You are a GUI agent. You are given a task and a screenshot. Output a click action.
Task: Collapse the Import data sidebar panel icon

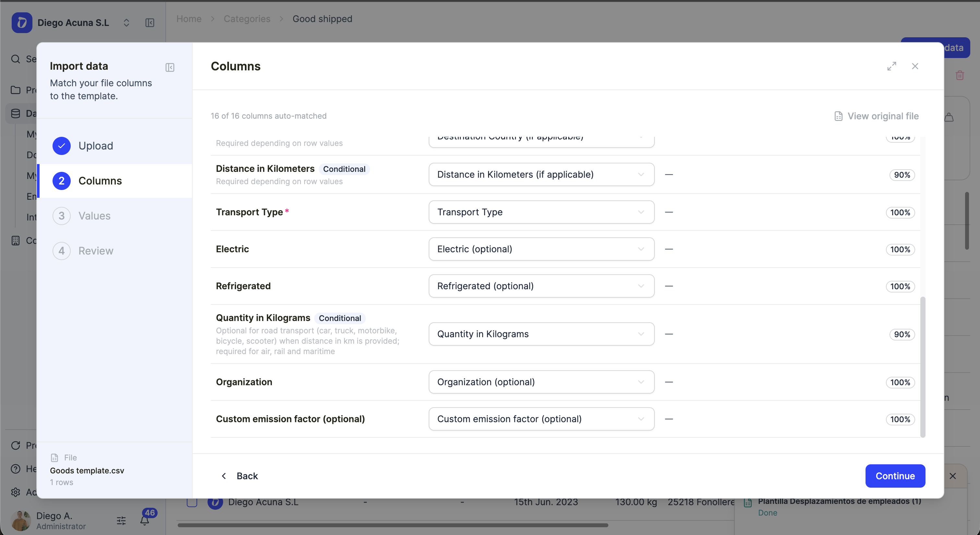[170, 67]
